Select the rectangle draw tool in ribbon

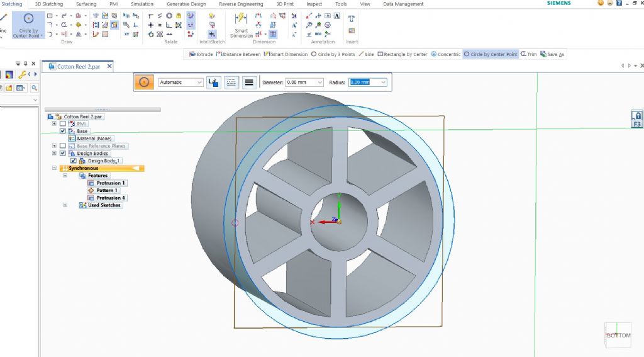pos(50,16)
